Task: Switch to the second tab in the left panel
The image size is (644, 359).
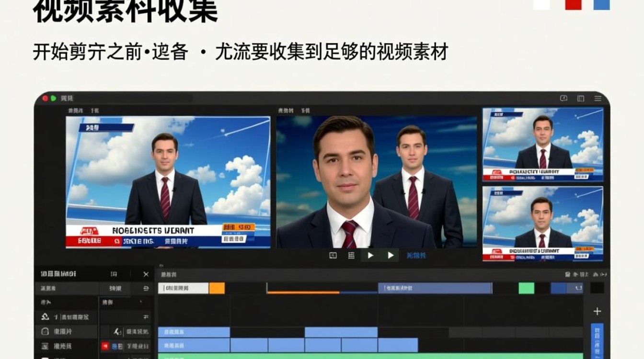Action: [115, 288]
